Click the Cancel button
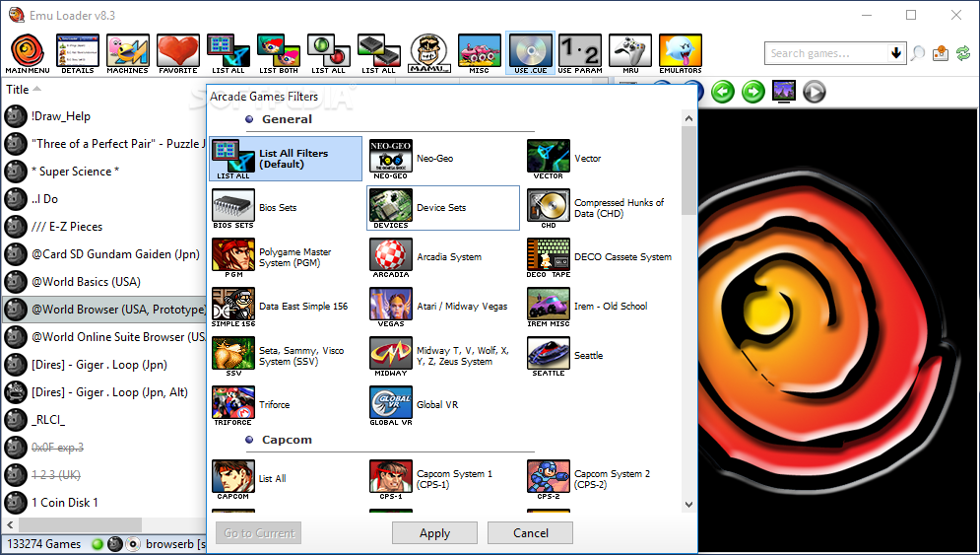This screenshot has height=555, width=980. coord(530,533)
